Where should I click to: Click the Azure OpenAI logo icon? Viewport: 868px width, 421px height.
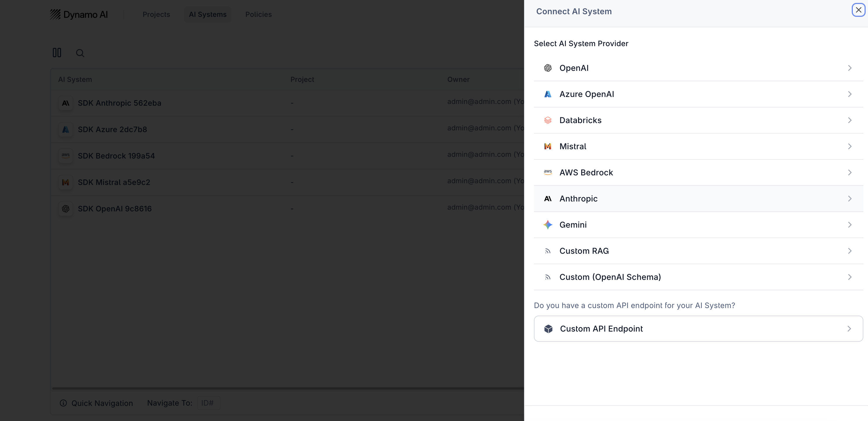(x=548, y=94)
